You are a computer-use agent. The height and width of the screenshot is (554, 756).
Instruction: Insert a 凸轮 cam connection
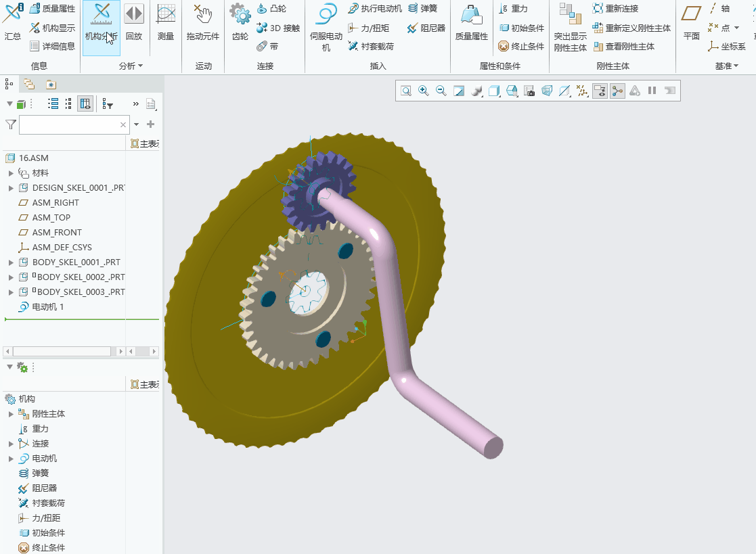(271, 9)
